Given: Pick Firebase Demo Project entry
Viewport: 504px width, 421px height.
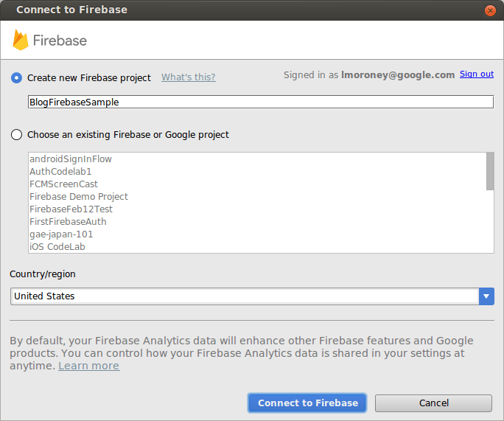Looking at the screenshot, I should click(x=79, y=197).
